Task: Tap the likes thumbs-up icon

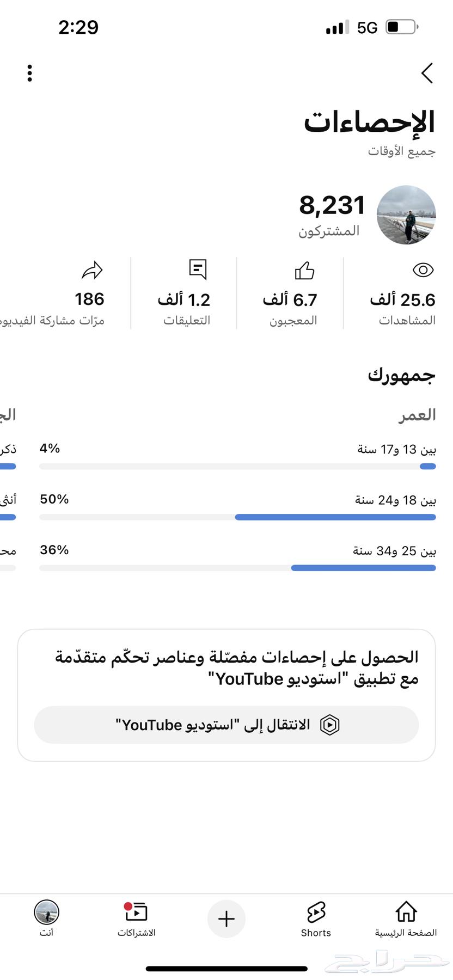Action: click(304, 270)
